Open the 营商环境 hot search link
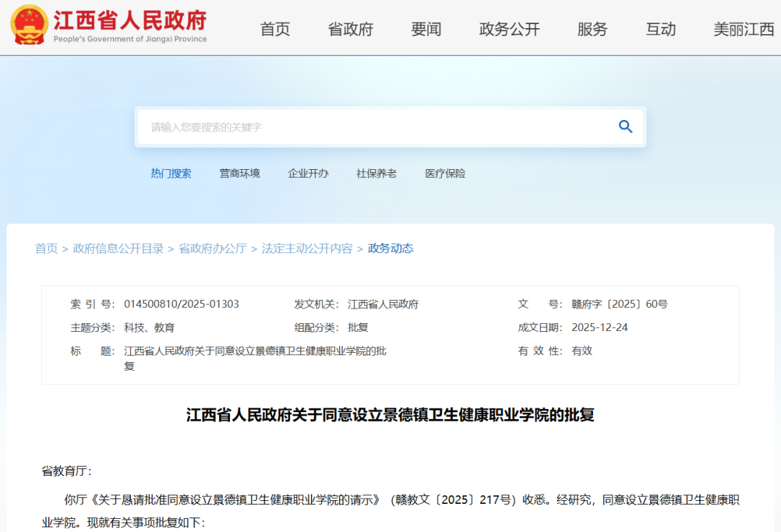Image resolution: width=781 pixels, height=532 pixels. 239,173
